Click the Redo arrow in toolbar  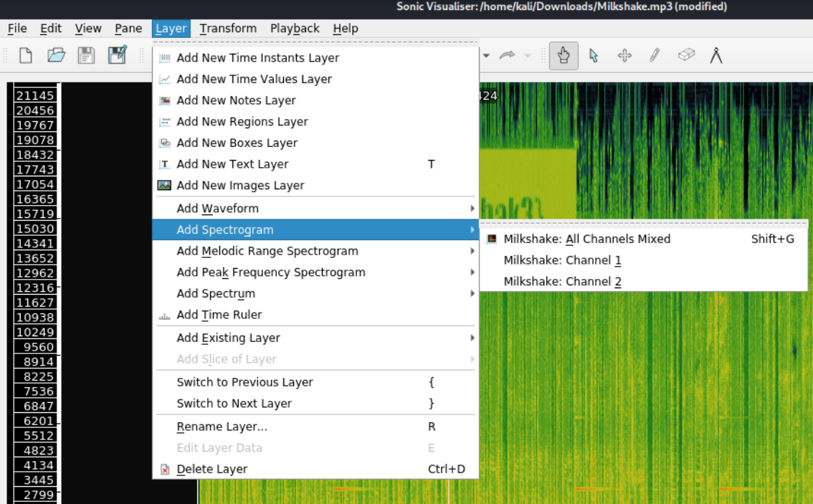508,56
